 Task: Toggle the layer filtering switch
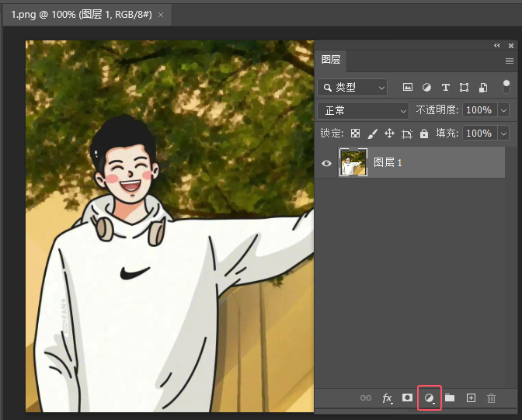[x=506, y=87]
